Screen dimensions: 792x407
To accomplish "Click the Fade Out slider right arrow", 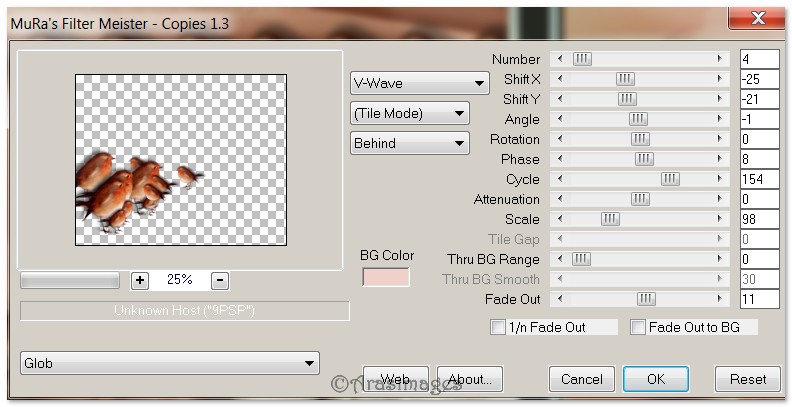I will click(x=719, y=299).
